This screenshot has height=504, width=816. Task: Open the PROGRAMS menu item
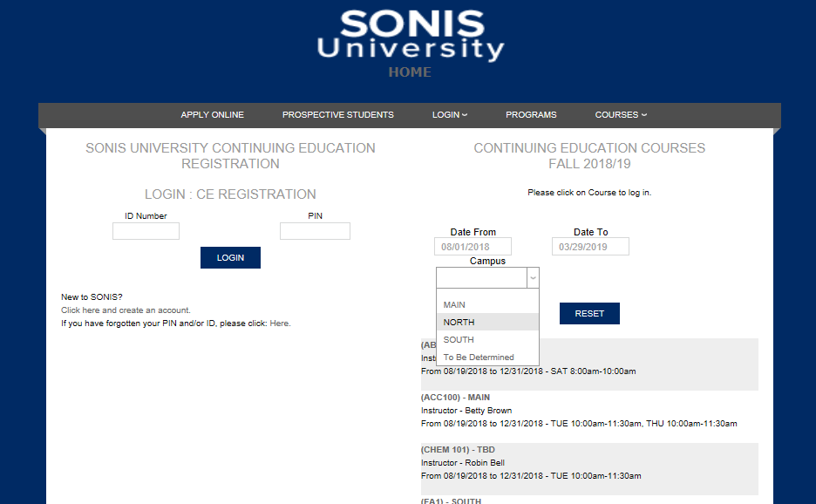(531, 115)
